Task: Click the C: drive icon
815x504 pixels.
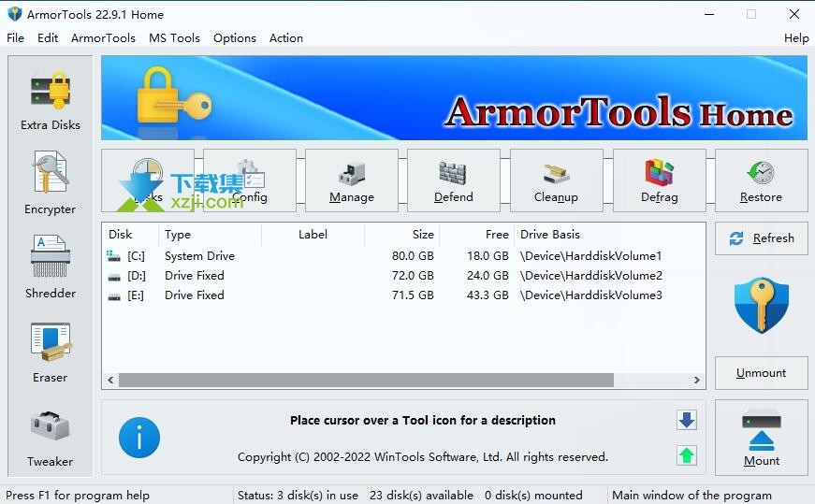Action: [113, 255]
